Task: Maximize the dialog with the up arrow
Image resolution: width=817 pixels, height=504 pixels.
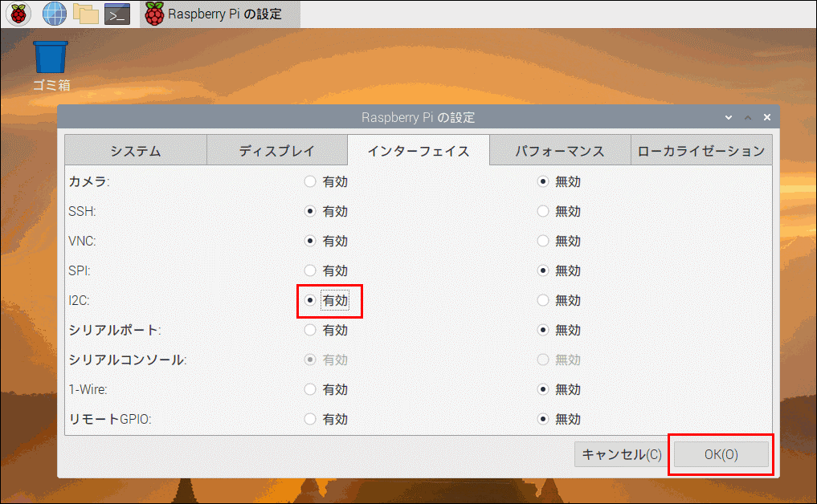Action: [748, 118]
